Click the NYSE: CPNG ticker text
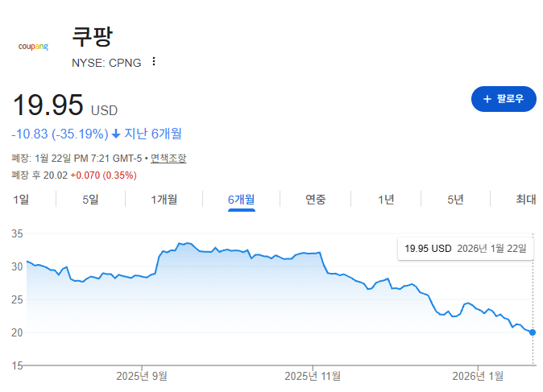Screen dimensions: 543x392 click(106, 62)
